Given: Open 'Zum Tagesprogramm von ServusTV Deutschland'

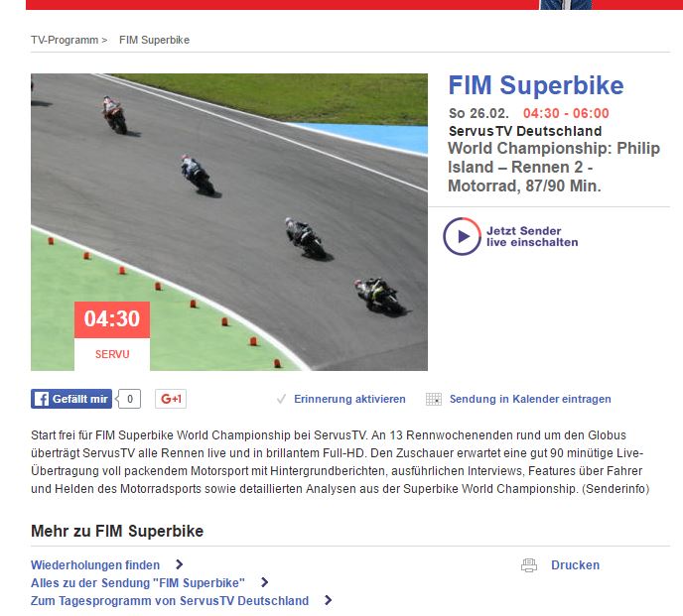Looking at the screenshot, I should tap(170, 601).
